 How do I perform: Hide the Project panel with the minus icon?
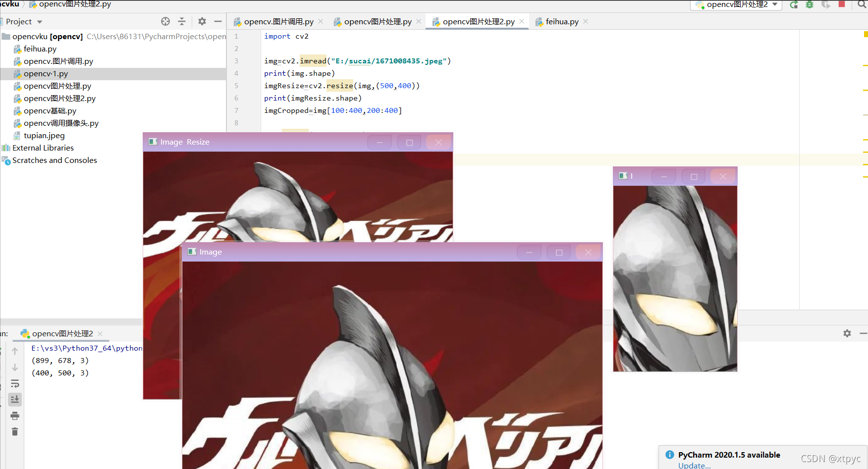tap(217, 21)
